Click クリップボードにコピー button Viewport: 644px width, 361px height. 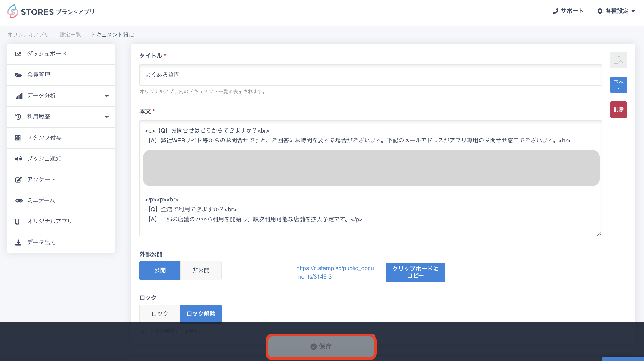pos(415,272)
